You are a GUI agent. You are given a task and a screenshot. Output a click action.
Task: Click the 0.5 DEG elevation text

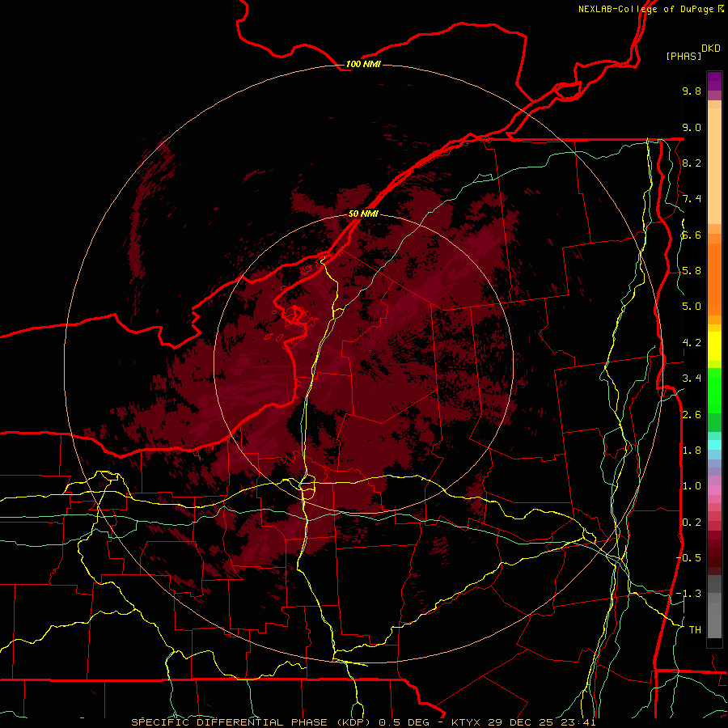coord(405,722)
